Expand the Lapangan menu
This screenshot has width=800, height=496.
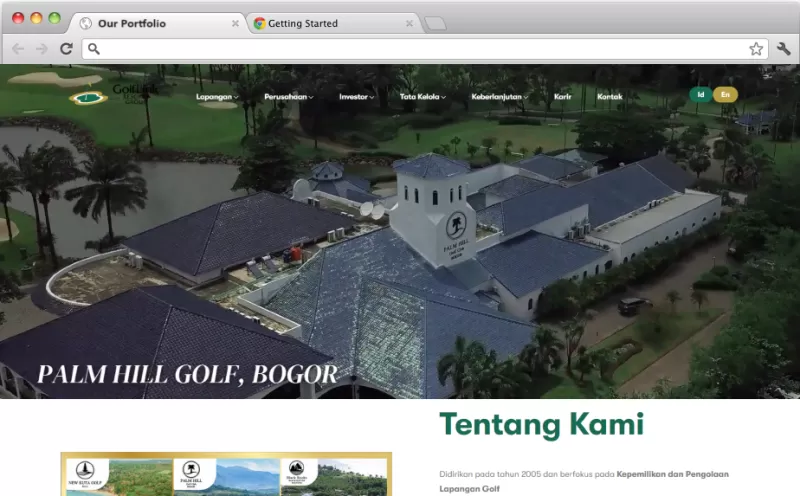point(217,96)
